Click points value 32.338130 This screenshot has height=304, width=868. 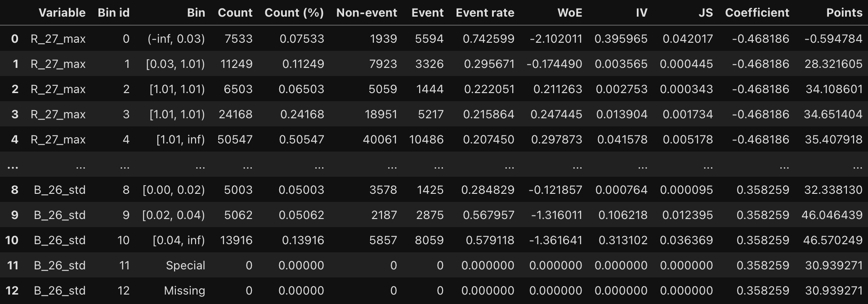point(833,190)
